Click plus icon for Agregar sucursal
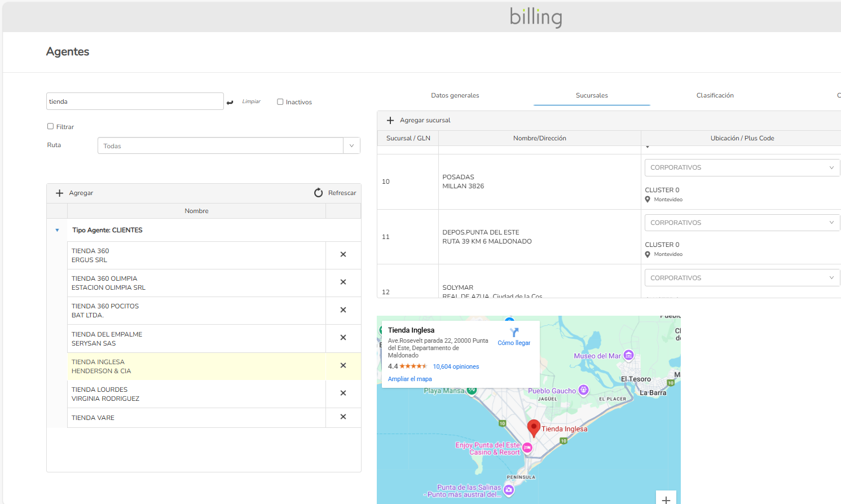This screenshot has height=504, width=841. pos(390,120)
